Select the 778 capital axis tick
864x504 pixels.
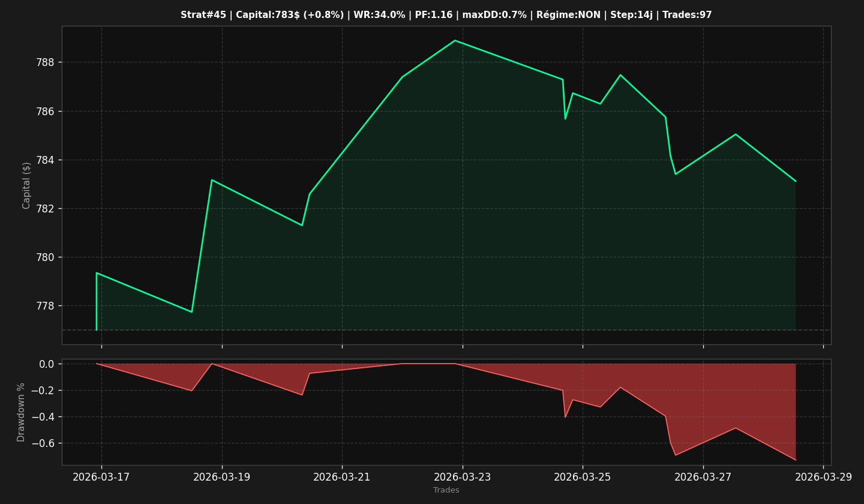point(46,306)
